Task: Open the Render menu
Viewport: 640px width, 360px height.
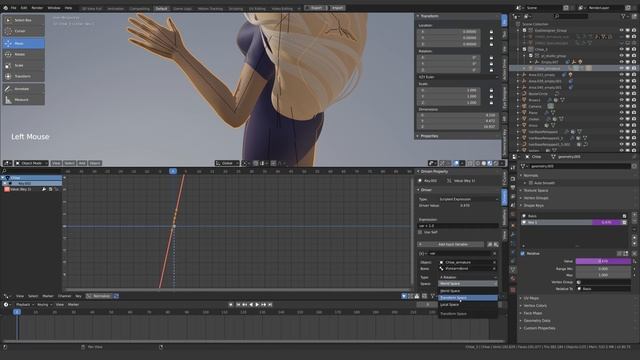Action: tap(37, 8)
